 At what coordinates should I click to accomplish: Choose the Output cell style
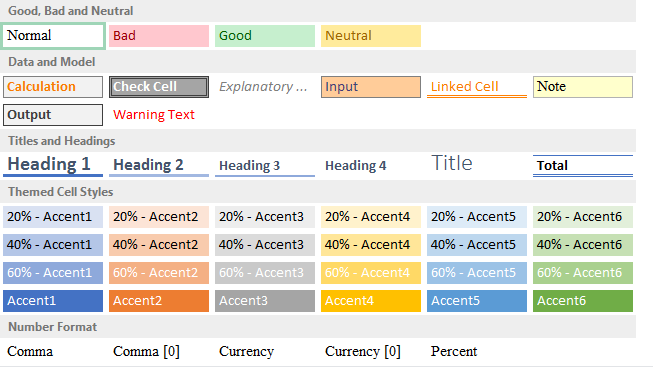[53, 115]
